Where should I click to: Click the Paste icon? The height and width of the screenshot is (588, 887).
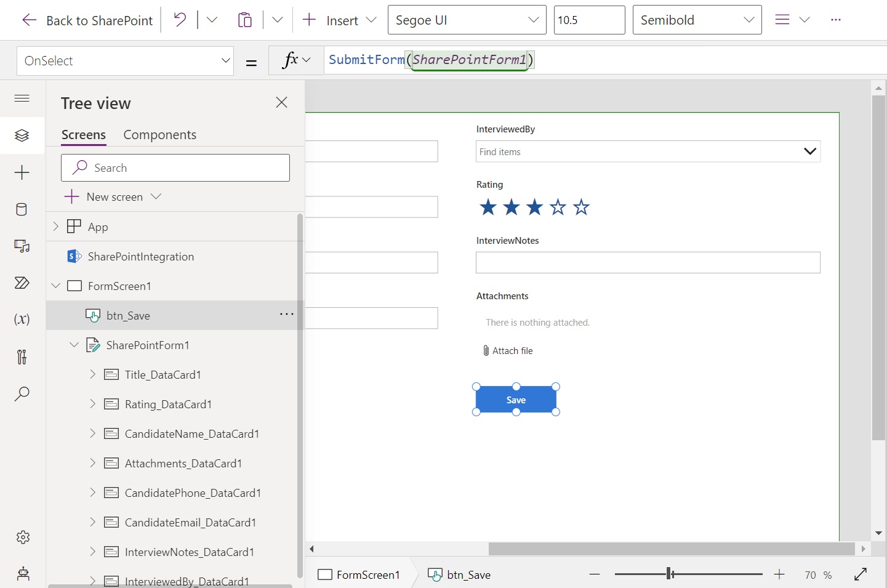click(245, 19)
